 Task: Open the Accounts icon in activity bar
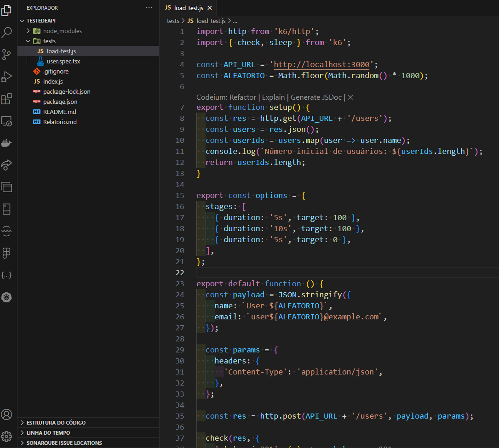pyautogui.click(x=7, y=414)
